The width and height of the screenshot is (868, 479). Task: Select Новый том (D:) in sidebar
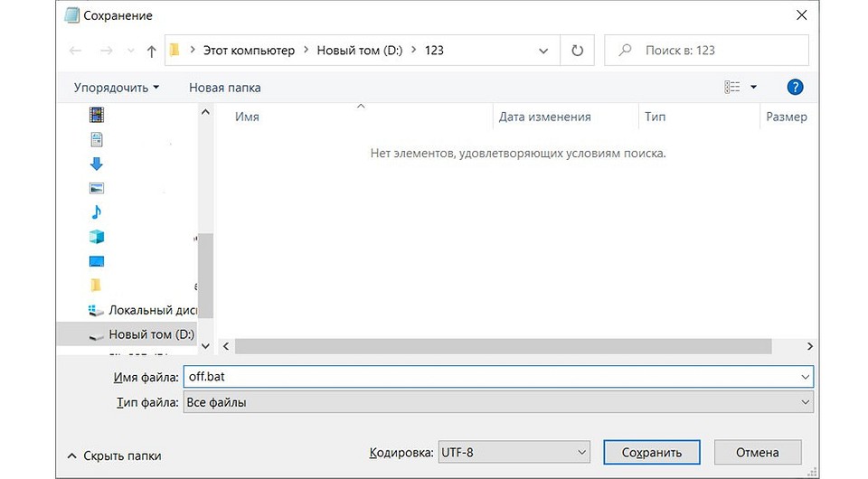point(150,334)
